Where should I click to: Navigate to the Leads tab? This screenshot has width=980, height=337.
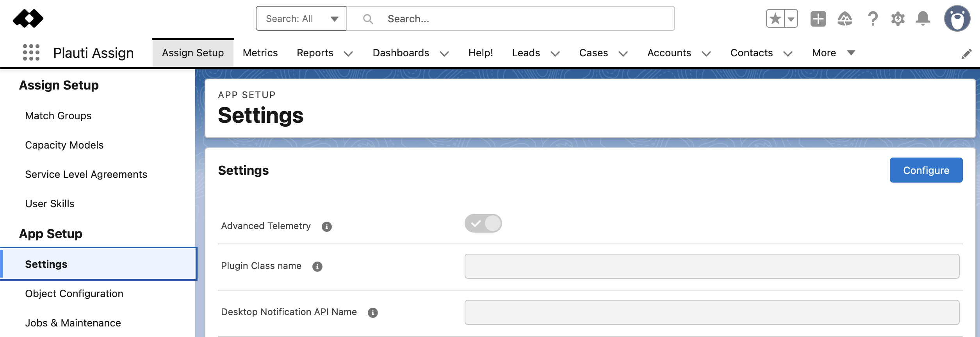[526, 53]
